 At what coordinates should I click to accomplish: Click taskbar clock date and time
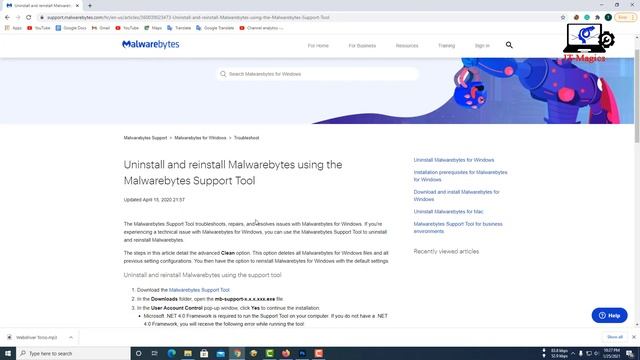(612, 353)
